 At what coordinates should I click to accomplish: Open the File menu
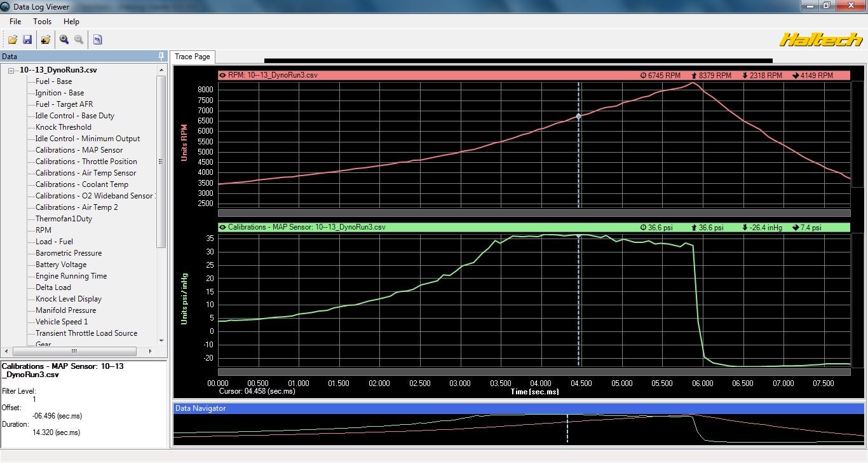pos(15,22)
